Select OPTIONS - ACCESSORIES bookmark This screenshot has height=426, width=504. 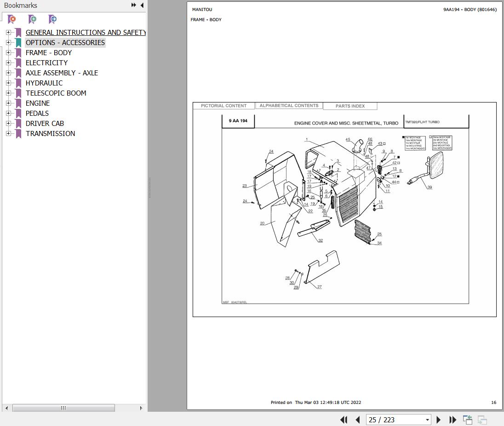pos(65,42)
